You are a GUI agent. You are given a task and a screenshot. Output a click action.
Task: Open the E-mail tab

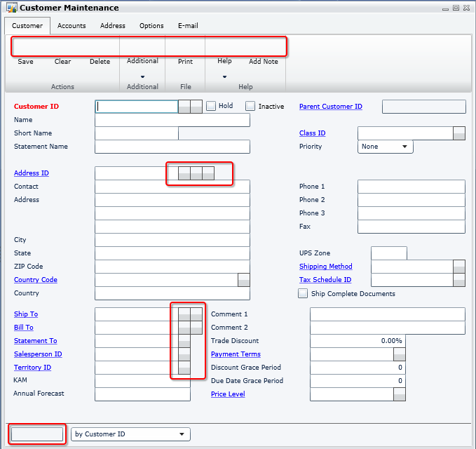tap(188, 26)
